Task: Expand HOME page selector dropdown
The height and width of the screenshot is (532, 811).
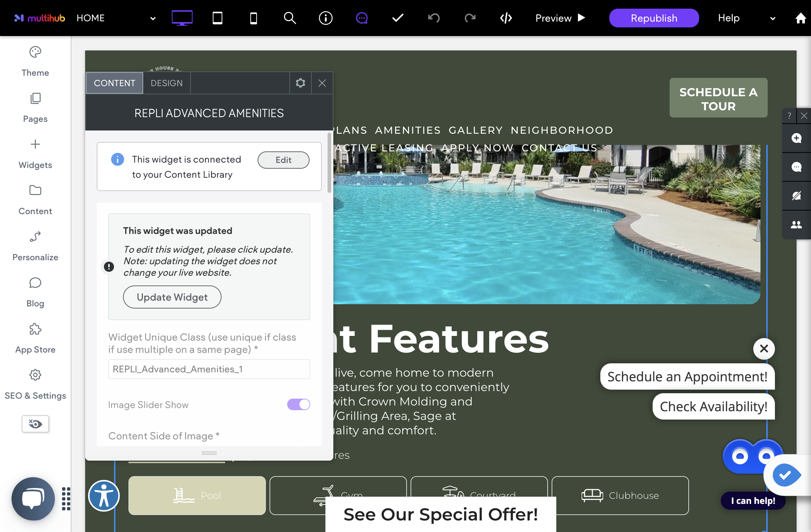Action: pos(153,18)
